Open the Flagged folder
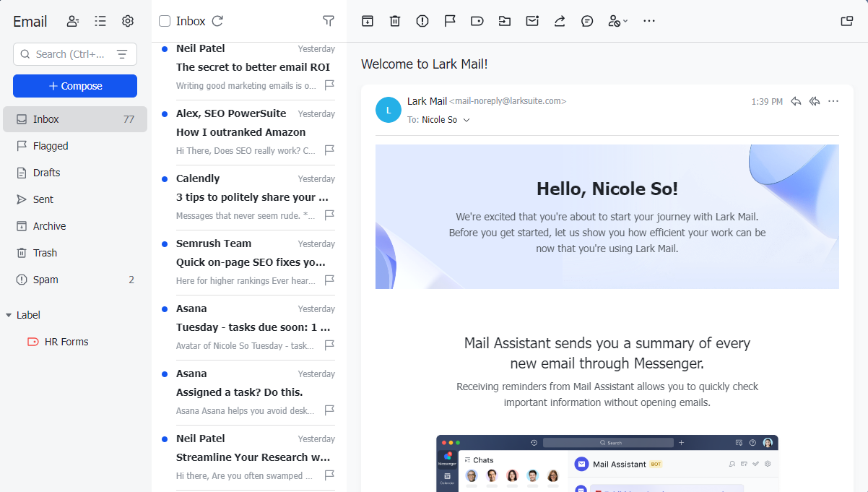 [x=75, y=146]
